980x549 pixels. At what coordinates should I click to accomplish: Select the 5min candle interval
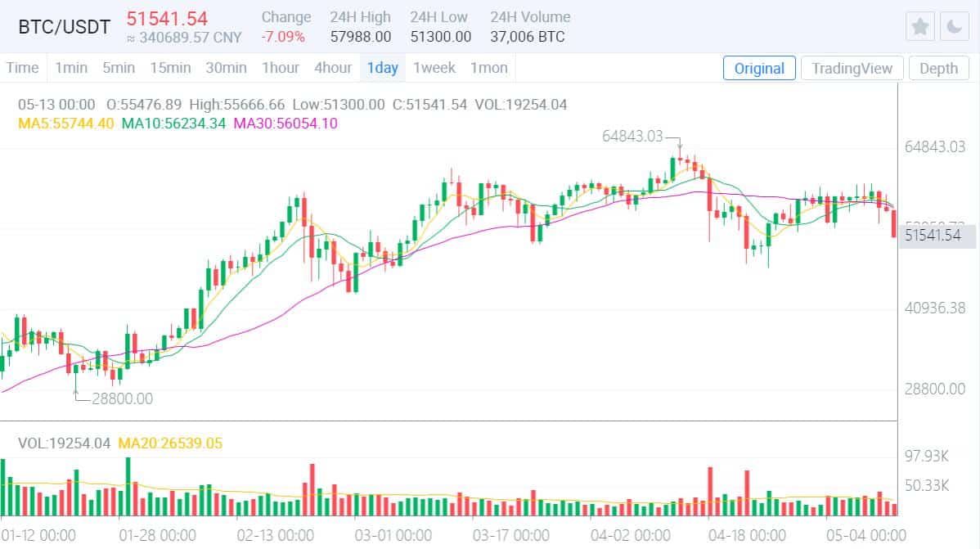coord(119,68)
